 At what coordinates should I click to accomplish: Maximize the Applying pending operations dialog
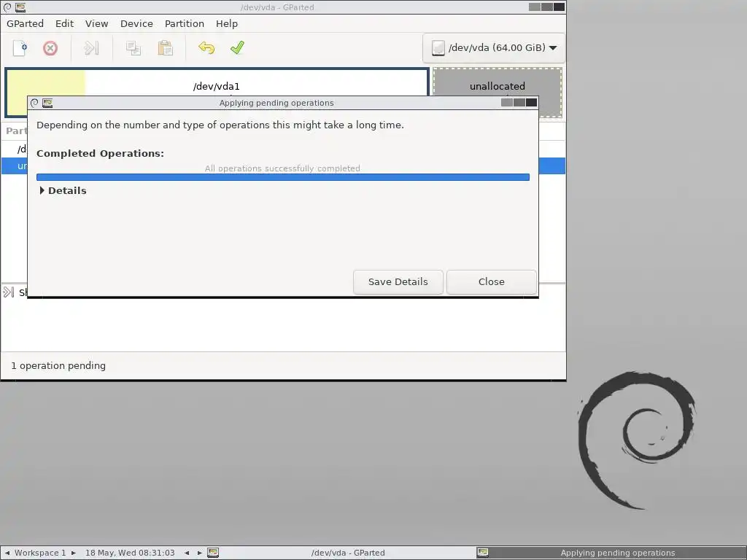click(519, 102)
